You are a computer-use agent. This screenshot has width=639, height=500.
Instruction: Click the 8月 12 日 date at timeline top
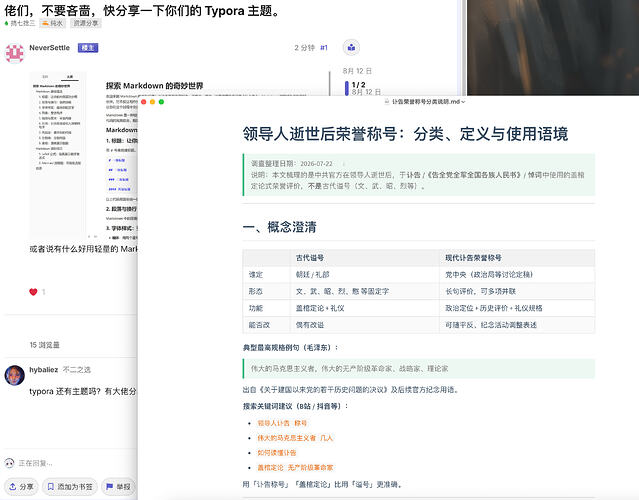click(x=357, y=71)
